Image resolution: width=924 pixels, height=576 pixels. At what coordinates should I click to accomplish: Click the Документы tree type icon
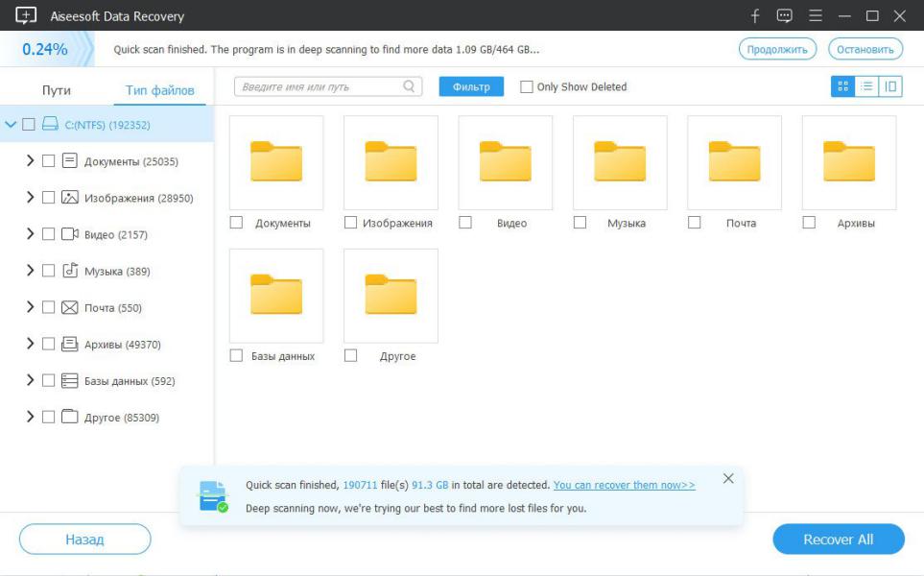pyautogui.click(x=69, y=160)
